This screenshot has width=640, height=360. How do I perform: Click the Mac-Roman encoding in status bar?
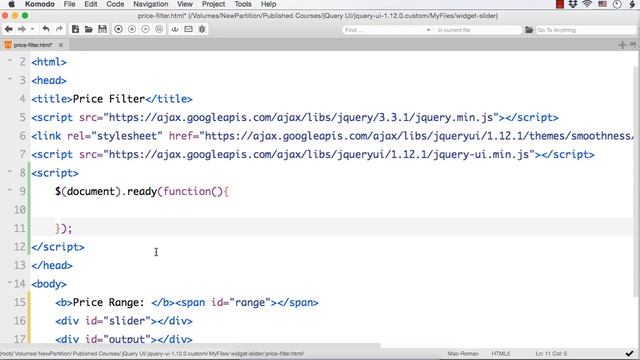(x=463, y=353)
